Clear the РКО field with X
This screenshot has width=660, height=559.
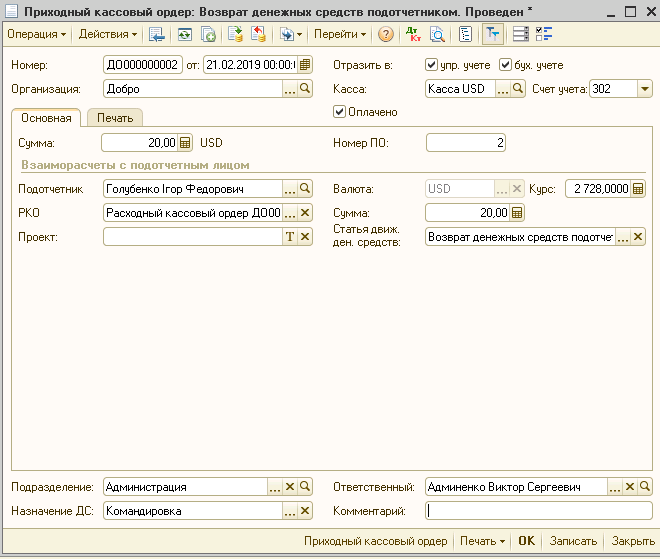[306, 212]
